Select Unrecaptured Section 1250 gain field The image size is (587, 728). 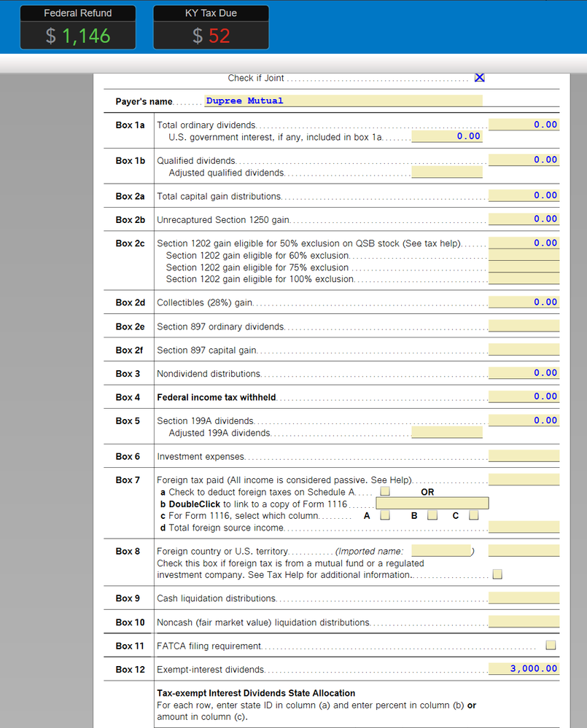coord(524,219)
